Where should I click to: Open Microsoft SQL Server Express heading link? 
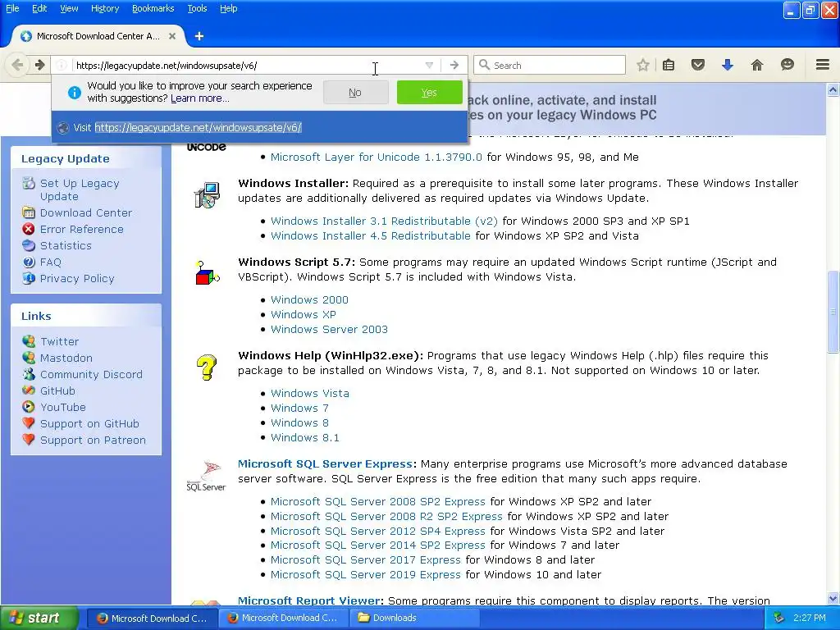click(325, 463)
